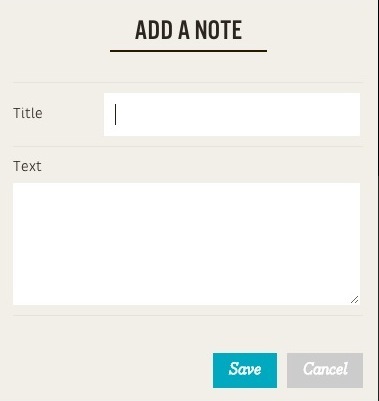Dismiss the note dialog with Cancel
The height and width of the screenshot is (401, 379).
[325, 370]
